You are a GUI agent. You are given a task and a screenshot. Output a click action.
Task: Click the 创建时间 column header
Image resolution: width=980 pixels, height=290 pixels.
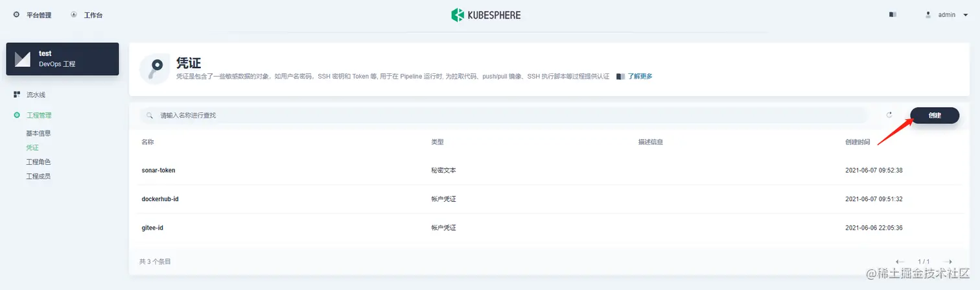click(857, 141)
